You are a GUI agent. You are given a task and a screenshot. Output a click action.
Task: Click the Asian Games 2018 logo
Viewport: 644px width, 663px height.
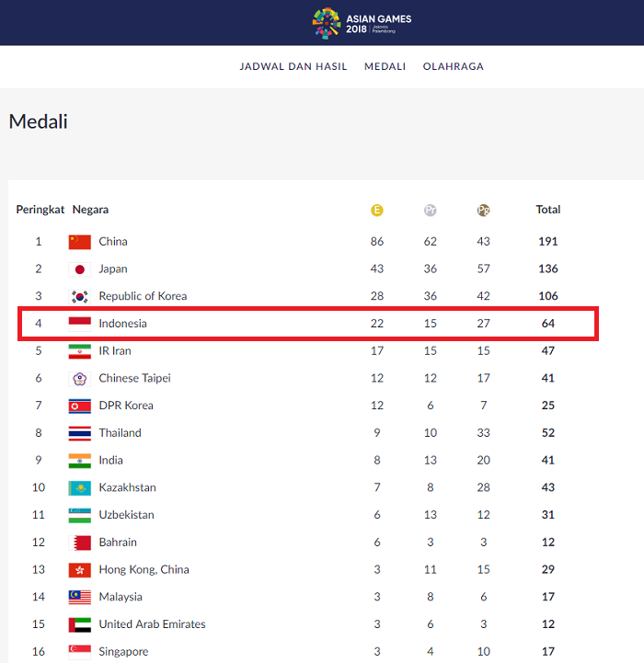pos(362,24)
